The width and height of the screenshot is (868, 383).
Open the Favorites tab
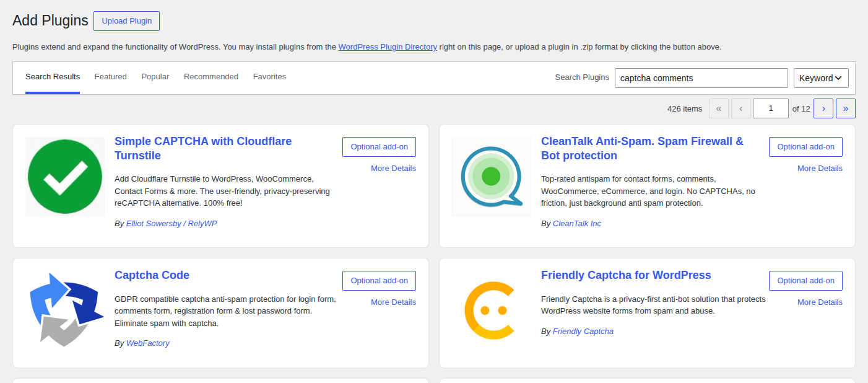tap(269, 77)
